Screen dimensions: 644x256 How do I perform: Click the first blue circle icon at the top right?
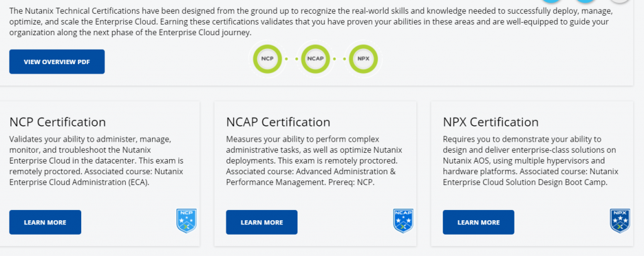[551, 1]
